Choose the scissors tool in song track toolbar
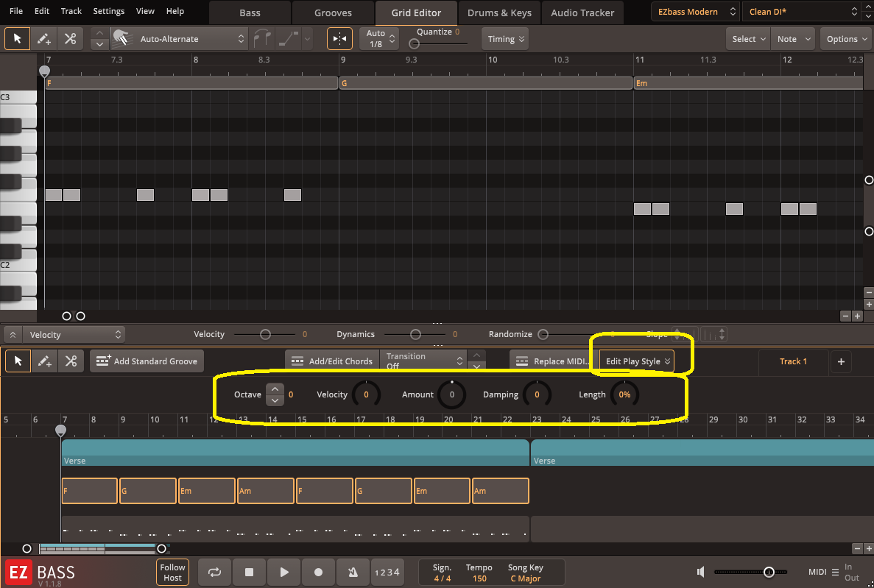This screenshot has height=588, width=874. [71, 361]
